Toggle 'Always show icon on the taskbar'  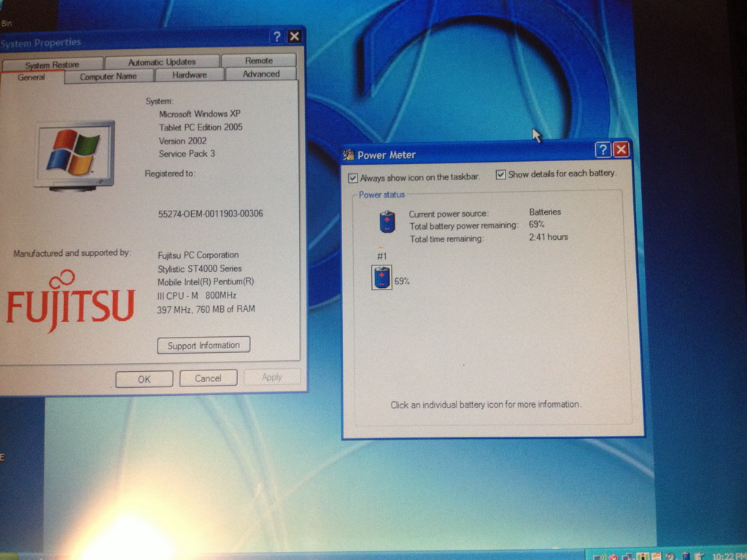(353, 178)
